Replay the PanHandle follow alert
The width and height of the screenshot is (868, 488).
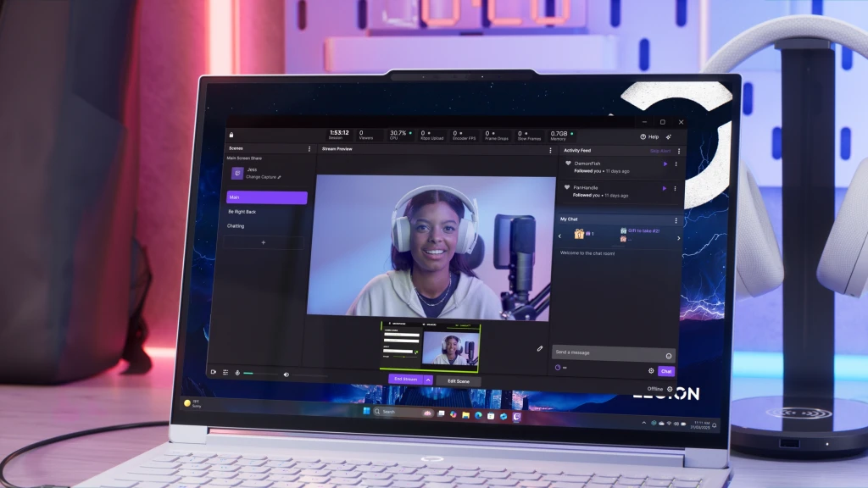click(665, 188)
